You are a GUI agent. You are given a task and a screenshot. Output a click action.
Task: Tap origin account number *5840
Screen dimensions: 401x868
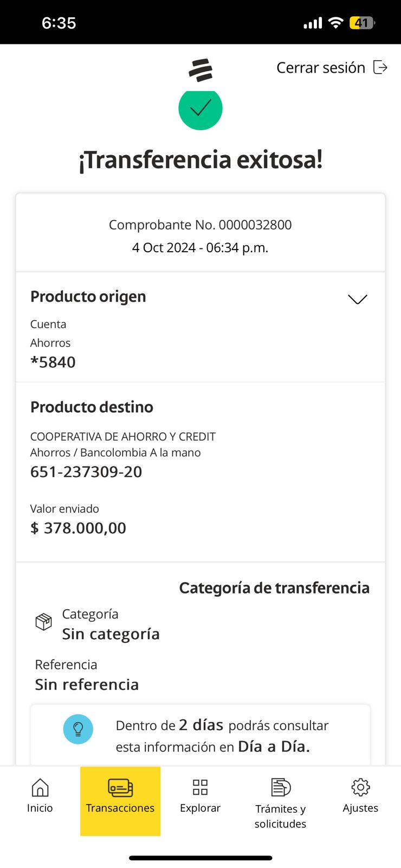point(53,362)
